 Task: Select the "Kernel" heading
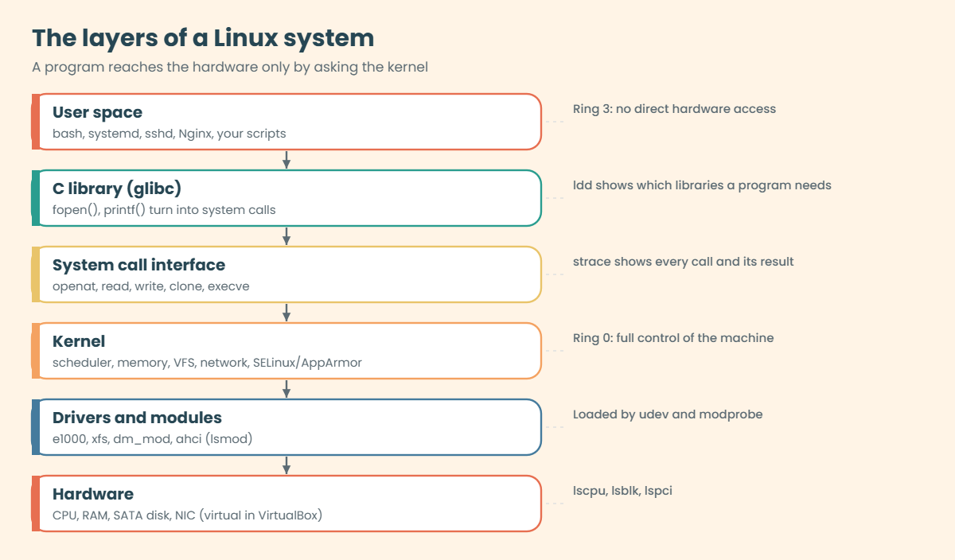tap(79, 341)
